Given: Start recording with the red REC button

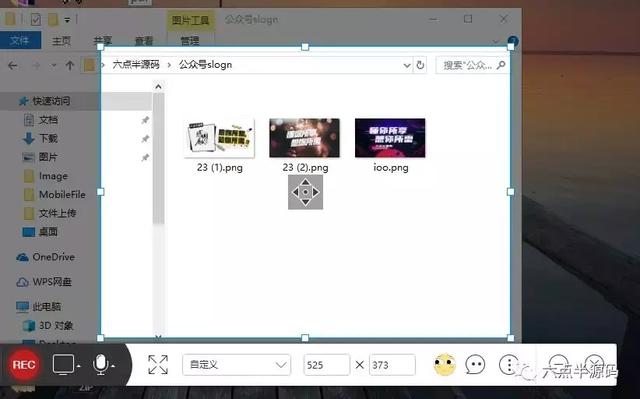Looking at the screenshot, I should click(x=24, y=365).
